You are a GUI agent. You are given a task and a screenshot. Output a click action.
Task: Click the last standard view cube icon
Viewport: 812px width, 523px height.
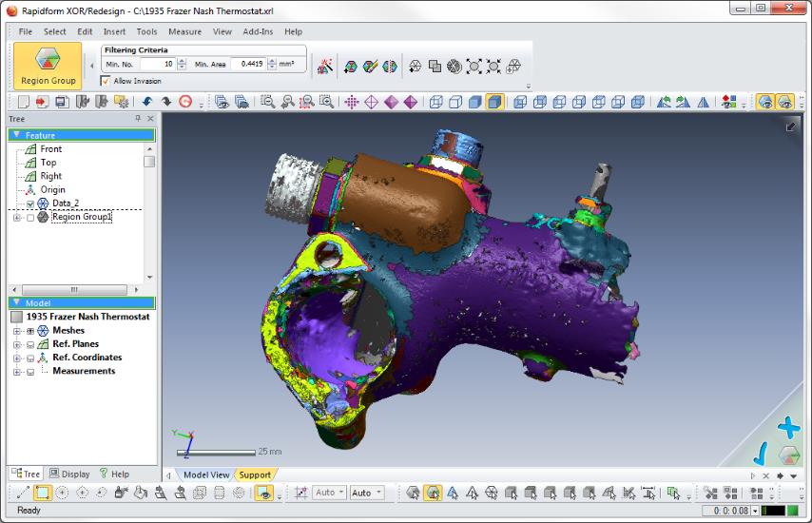[x=637, y=102]
